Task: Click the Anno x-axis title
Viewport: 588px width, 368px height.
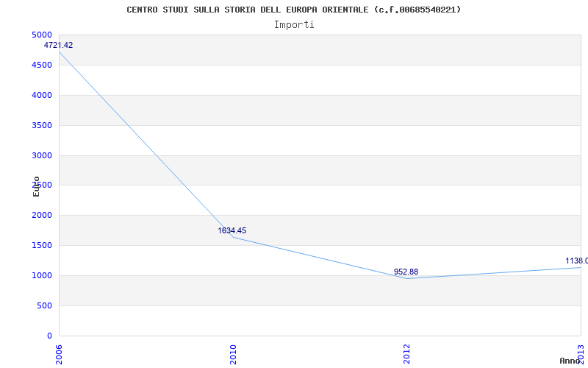Action: (570, 361)
